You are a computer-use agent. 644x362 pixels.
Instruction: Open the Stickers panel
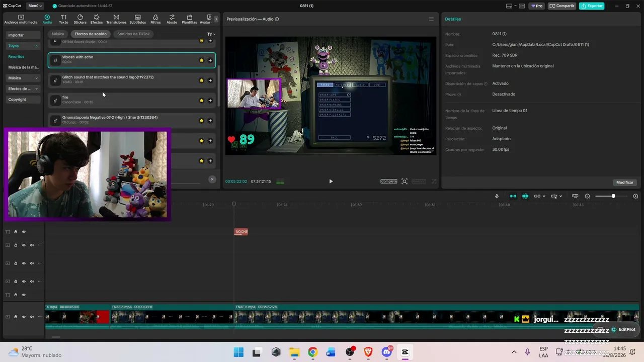pos(80,19)
